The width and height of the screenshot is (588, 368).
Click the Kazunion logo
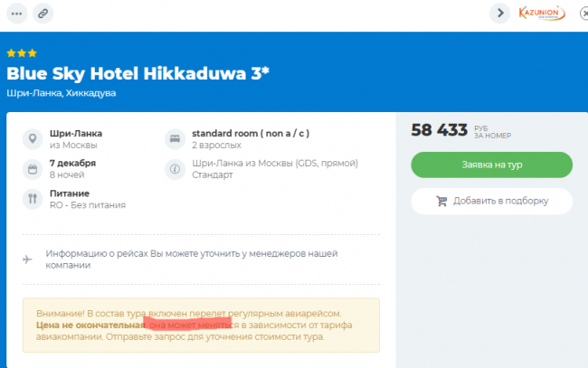542,13
